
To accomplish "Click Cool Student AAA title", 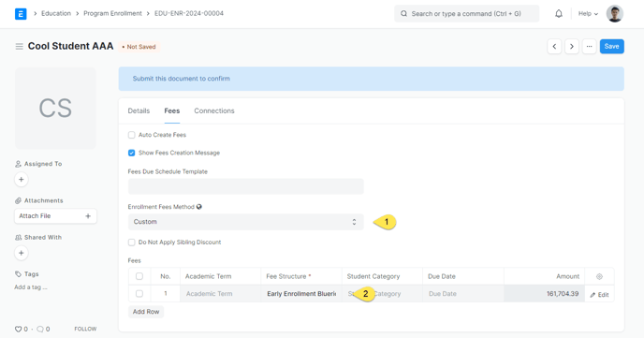I will click(70, 46).
